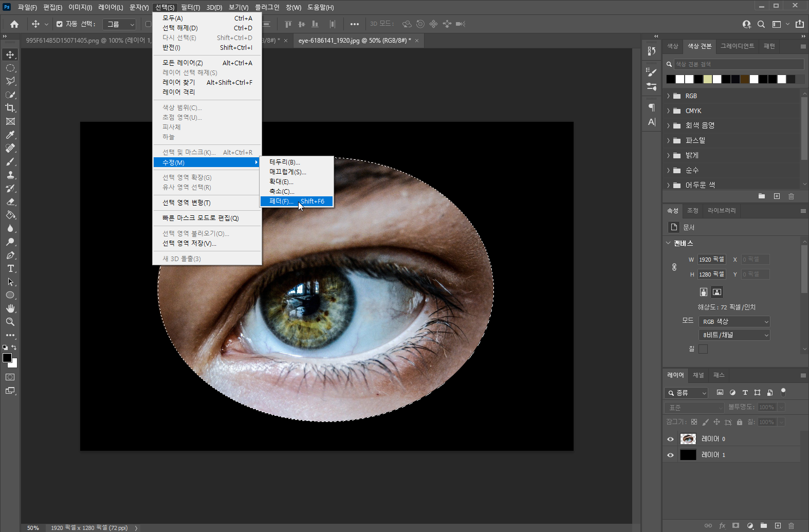Click the 색상 견본 검색 search field
Viewport: 809px width, 532px height.
pyautogui.click(x=739, y=64)
